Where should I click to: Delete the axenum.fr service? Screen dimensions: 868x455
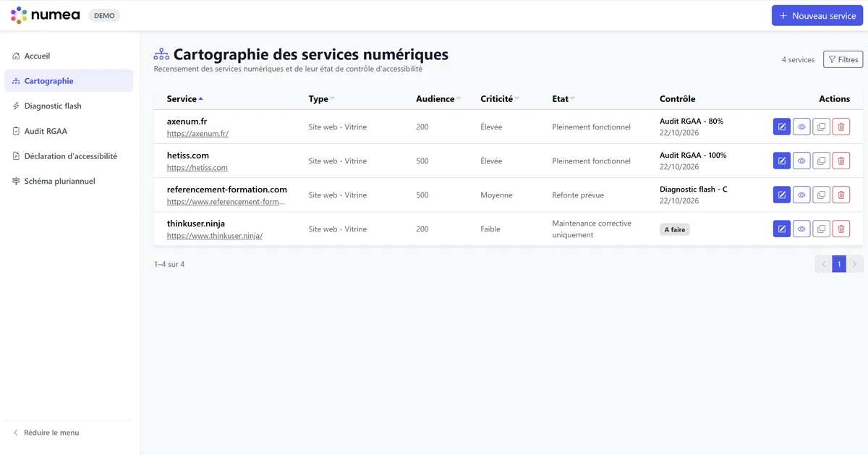[841, 127]
